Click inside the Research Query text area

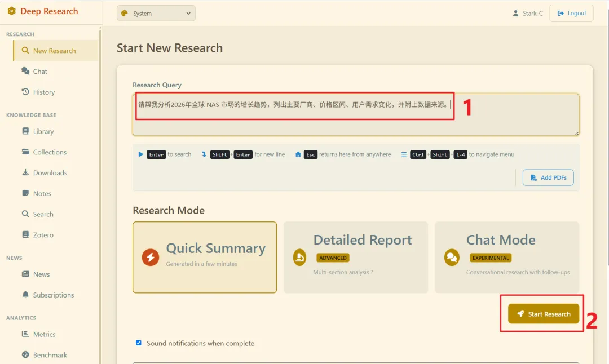click(x=356, y=114)
